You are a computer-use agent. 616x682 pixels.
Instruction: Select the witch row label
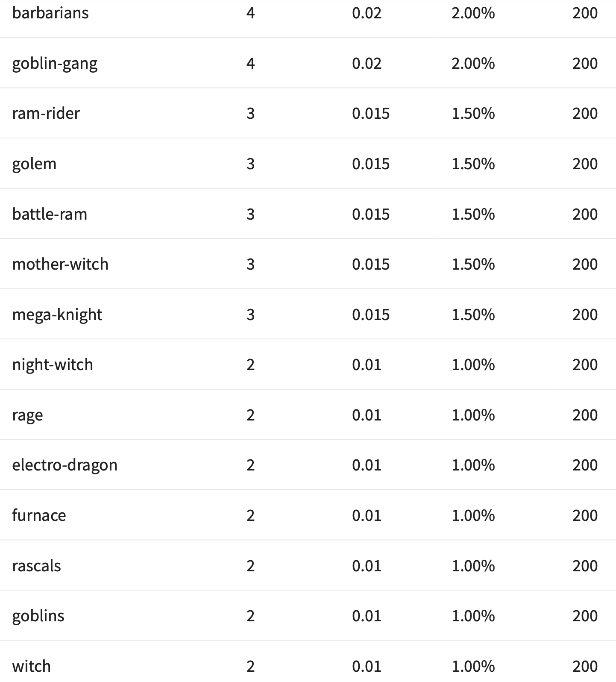[x=31, y=666]
